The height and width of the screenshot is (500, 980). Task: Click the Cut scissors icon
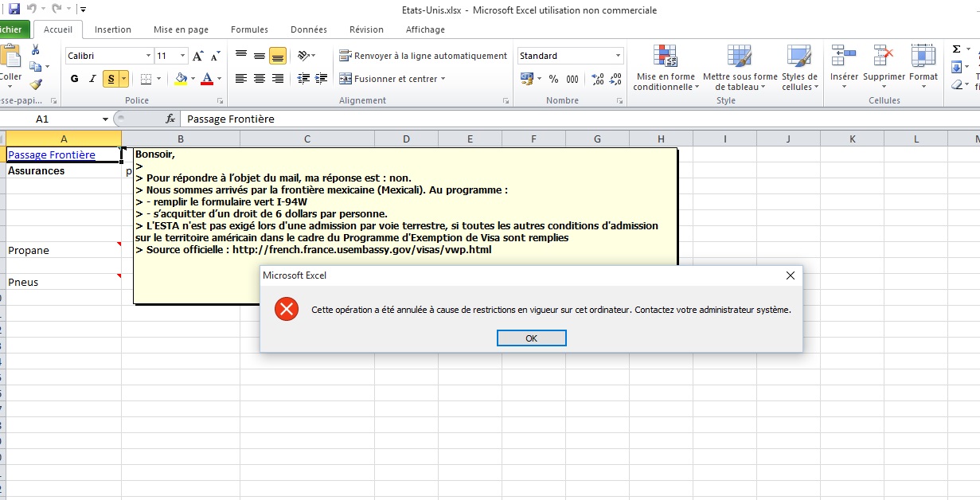click(35, 49)
